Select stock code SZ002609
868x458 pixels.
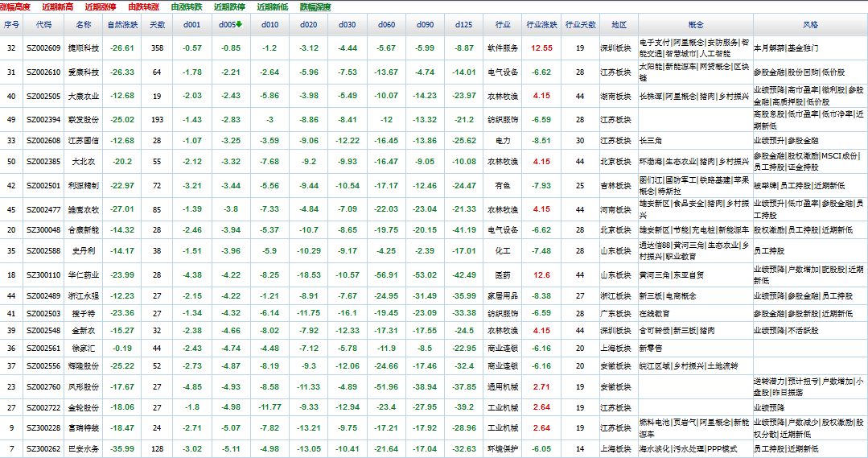[x=43, y=48]
